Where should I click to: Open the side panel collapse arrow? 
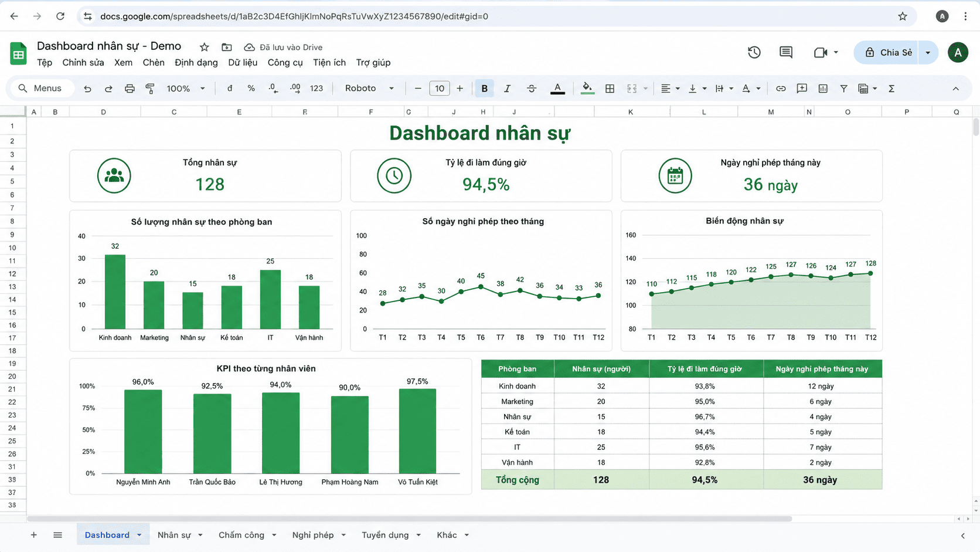pos(962,535)
